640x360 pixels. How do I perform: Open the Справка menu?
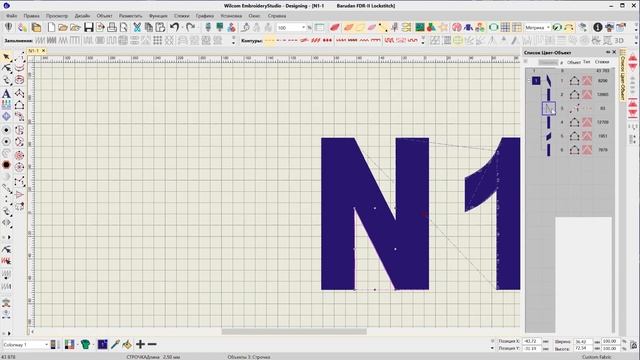277,16
